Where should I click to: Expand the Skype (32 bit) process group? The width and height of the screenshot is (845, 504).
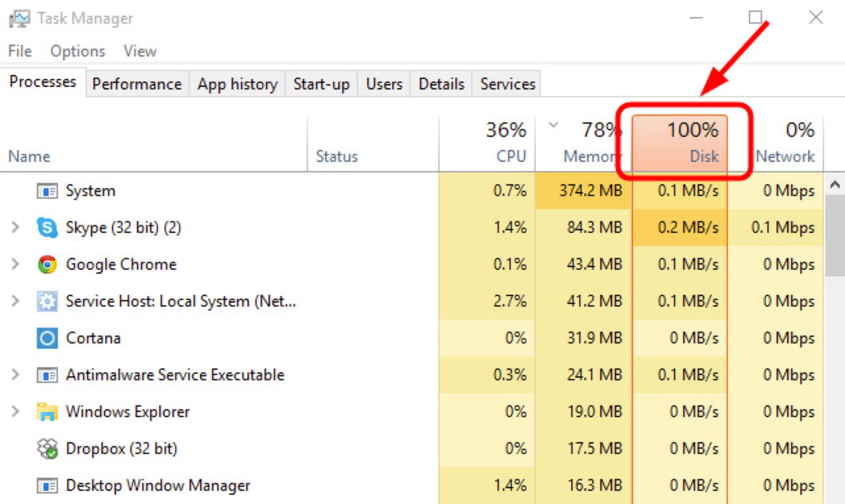tap(16, 228)
